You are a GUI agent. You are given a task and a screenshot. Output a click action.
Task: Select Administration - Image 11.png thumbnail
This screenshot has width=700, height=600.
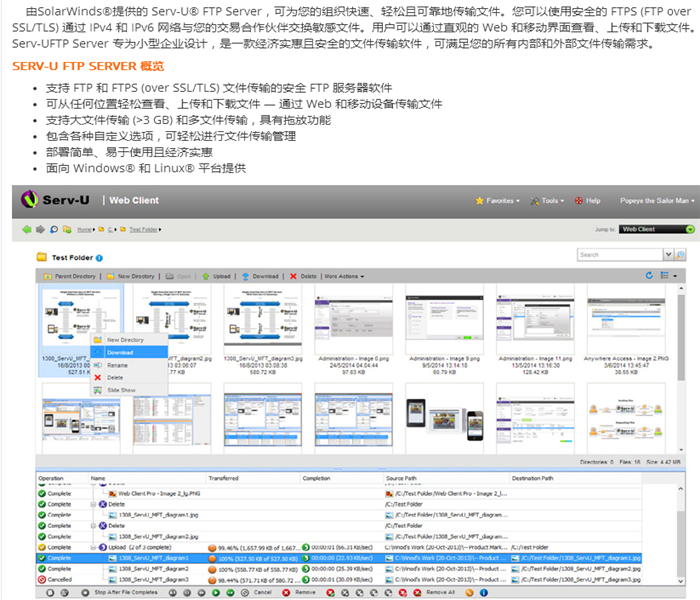[x=535, y=330]
